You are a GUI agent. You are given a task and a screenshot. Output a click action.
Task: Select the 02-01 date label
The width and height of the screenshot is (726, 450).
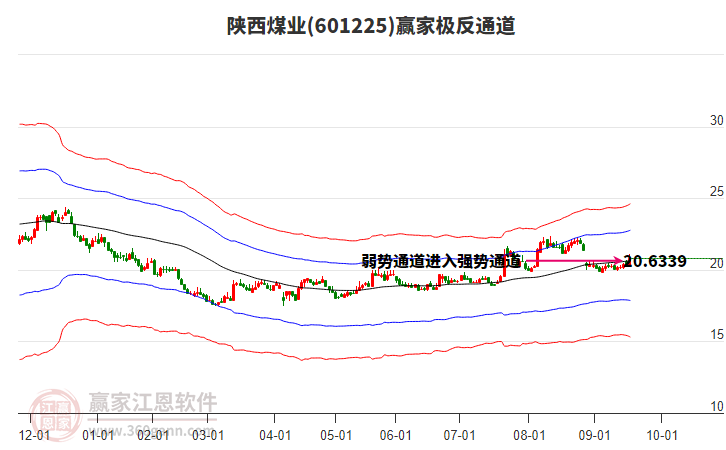[x=153, y=436]
